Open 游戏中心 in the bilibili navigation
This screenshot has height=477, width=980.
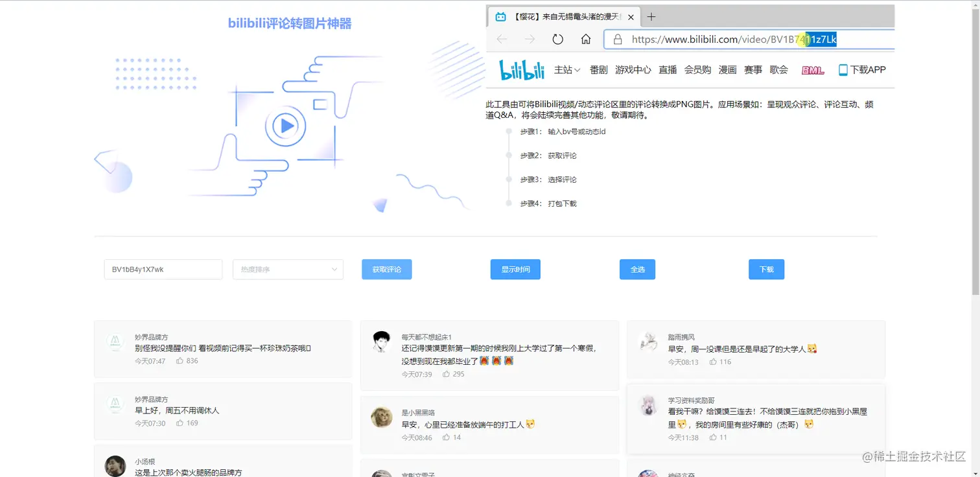633,70
